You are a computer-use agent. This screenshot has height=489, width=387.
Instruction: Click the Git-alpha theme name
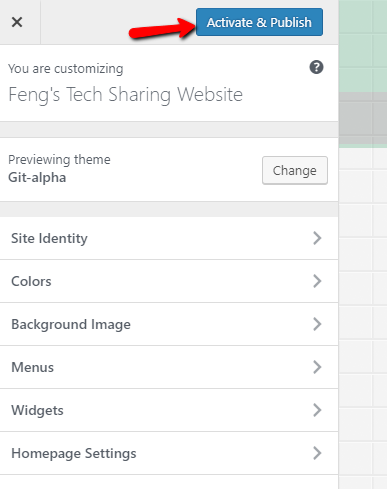pos(37,178)
